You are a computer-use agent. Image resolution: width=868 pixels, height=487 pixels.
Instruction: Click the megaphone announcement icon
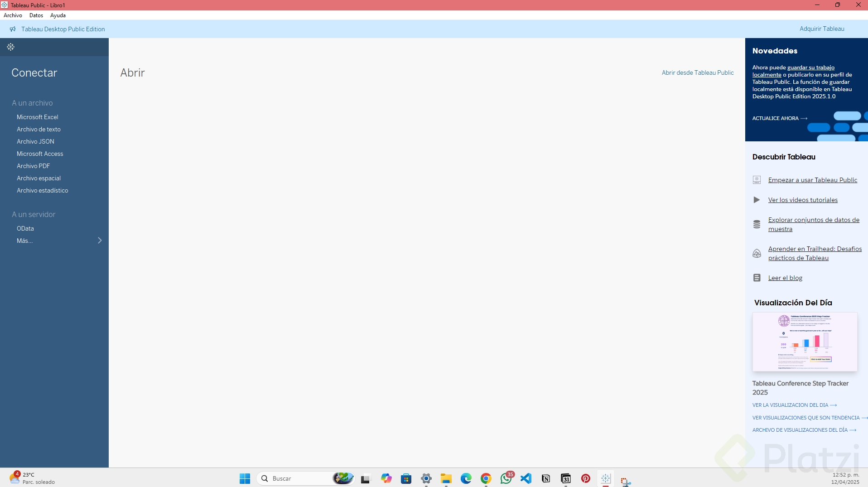(x=13, y=29)
